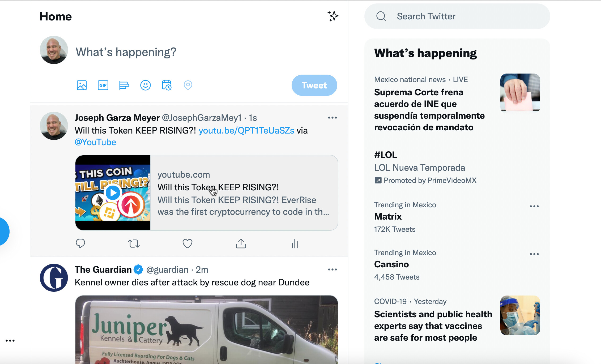Add image via media icon in composer
This screenshot has height=364, width=601.
82,85
